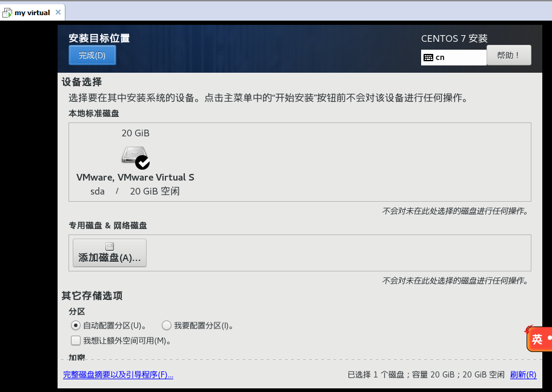Click the 设备选择 section heading
This screenshot has width=552, height=392.
point(82,82)
